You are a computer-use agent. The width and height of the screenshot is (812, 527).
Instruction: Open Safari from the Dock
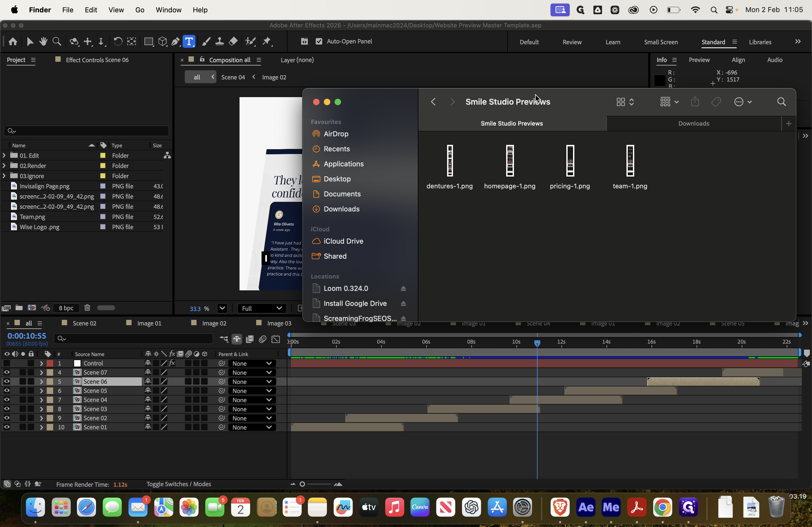[x=86, y=507]
